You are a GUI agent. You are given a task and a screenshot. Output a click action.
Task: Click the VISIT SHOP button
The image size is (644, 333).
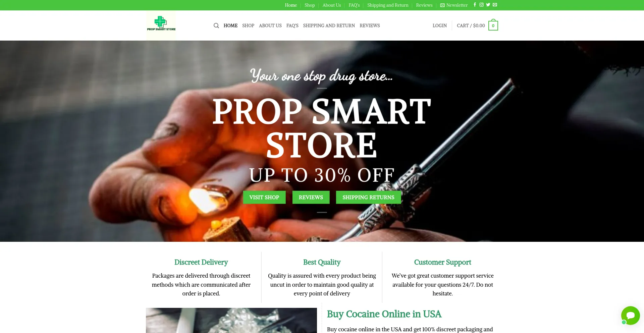coord(264,197)
